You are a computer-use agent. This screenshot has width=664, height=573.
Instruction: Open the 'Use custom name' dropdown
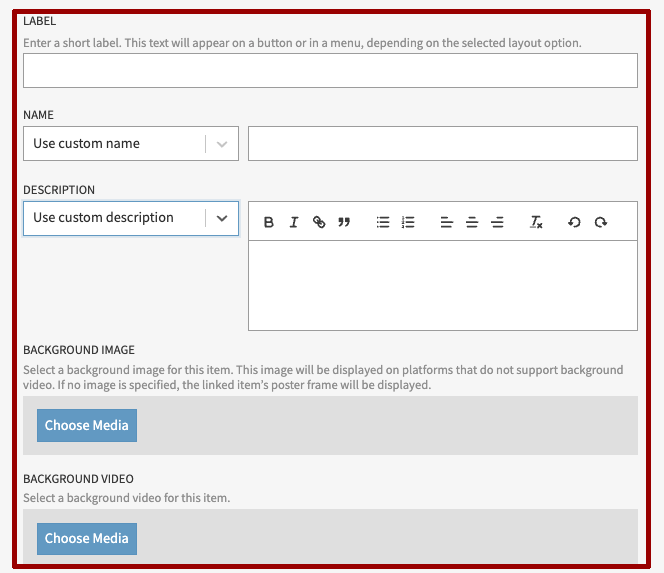[115, 143]
